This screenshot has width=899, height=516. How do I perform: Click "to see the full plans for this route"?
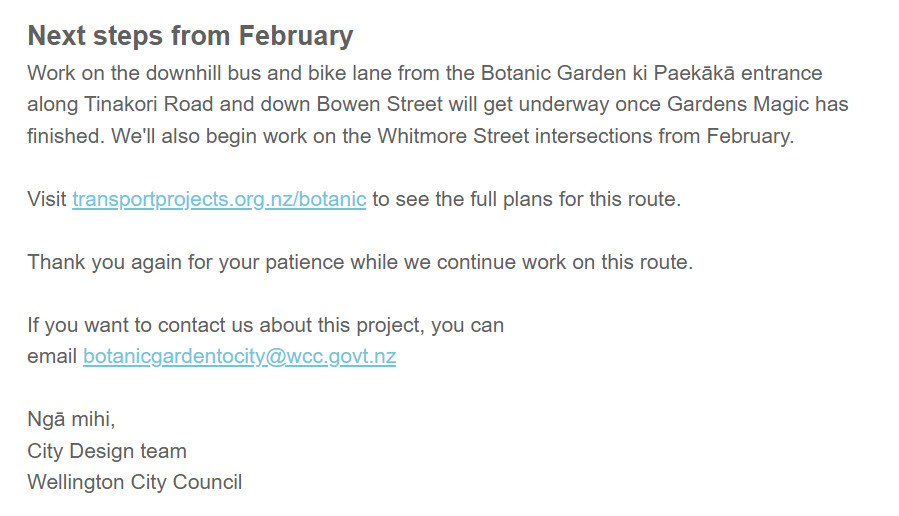[527, 199]
